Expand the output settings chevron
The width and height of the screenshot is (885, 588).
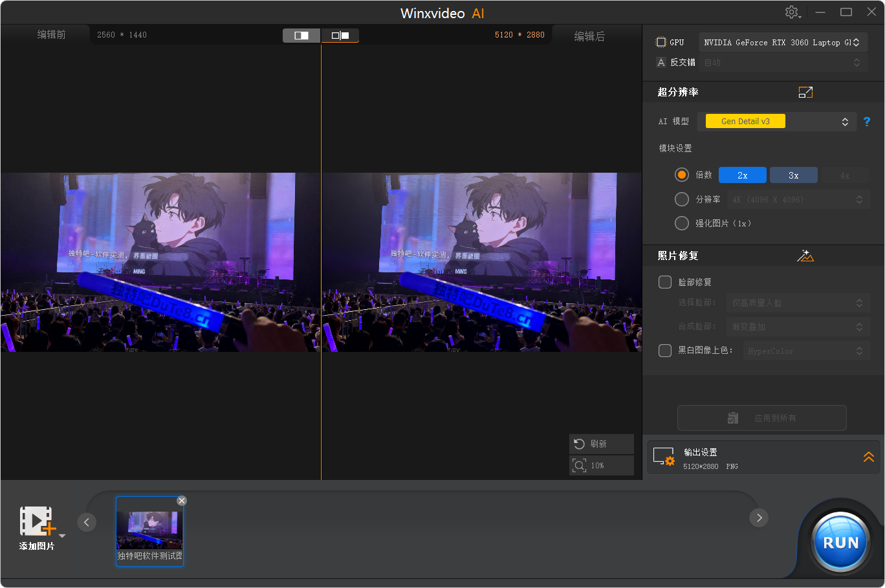869,457
